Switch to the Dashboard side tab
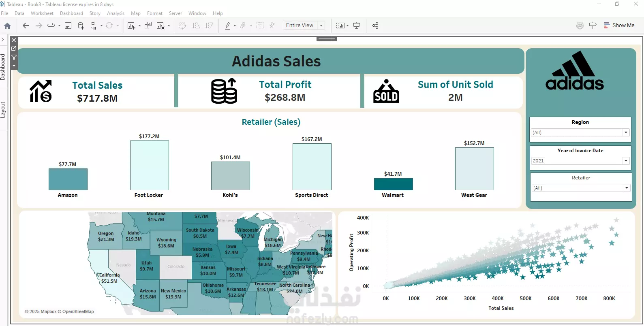This screenshot has height=326, width=644. (x=3, y=67)
